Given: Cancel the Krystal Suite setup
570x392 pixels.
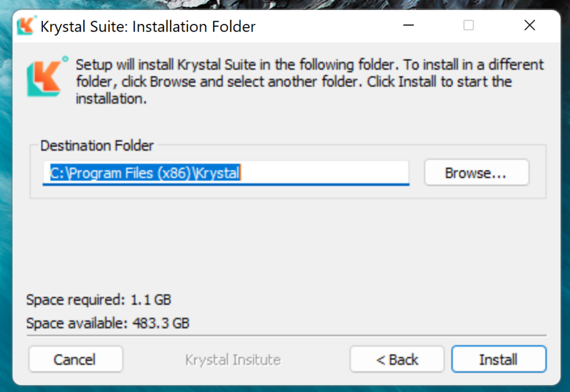Looking at the screenshot, I should pyautogui.click(x=75, y=360).
